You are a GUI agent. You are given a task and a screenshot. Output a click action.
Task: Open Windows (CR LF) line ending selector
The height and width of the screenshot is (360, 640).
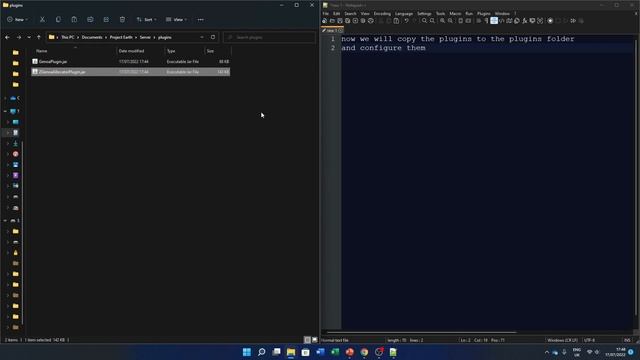point(562,340)
